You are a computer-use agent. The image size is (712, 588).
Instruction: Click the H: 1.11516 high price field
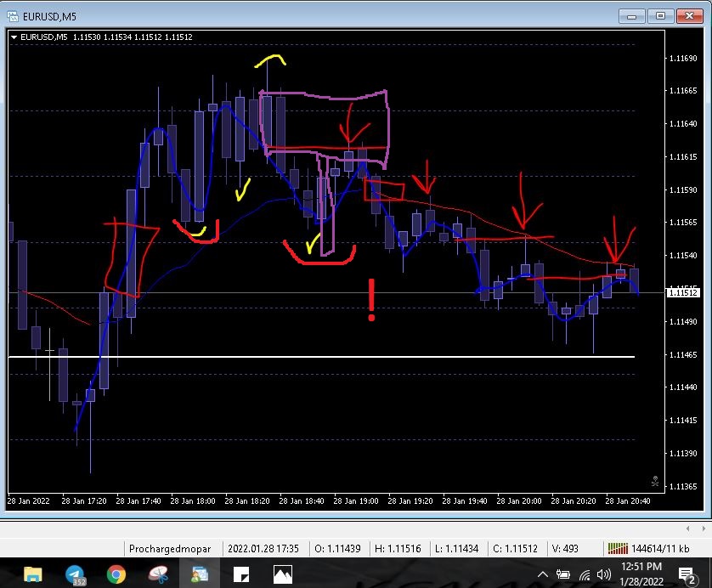click(398, 549)
